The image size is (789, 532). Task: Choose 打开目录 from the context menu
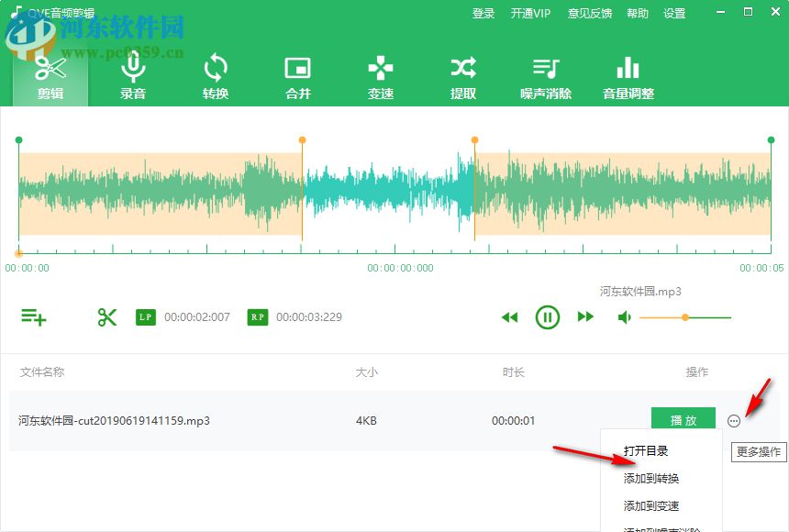[x=647, y=450]
